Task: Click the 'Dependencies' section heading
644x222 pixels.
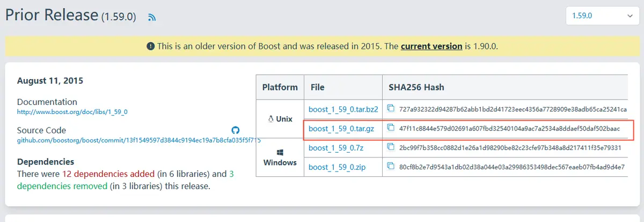Action: (x=46, y=161)
